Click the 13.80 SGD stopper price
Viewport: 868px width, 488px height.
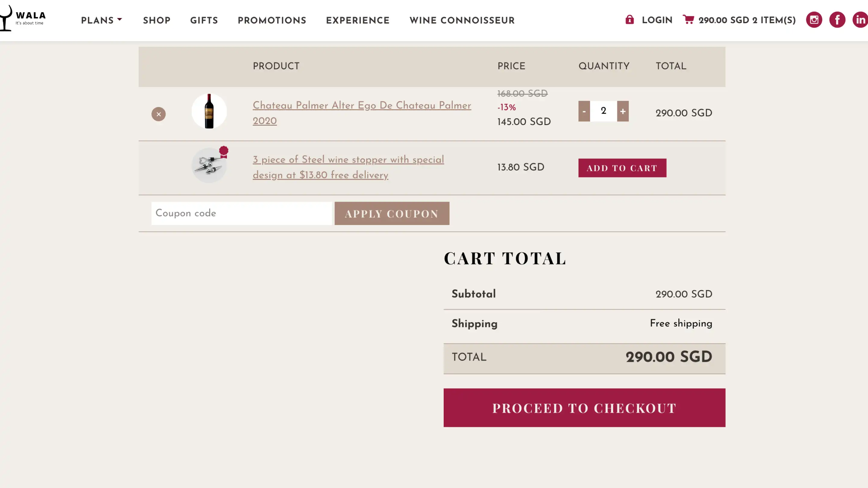tap(520, 167)
